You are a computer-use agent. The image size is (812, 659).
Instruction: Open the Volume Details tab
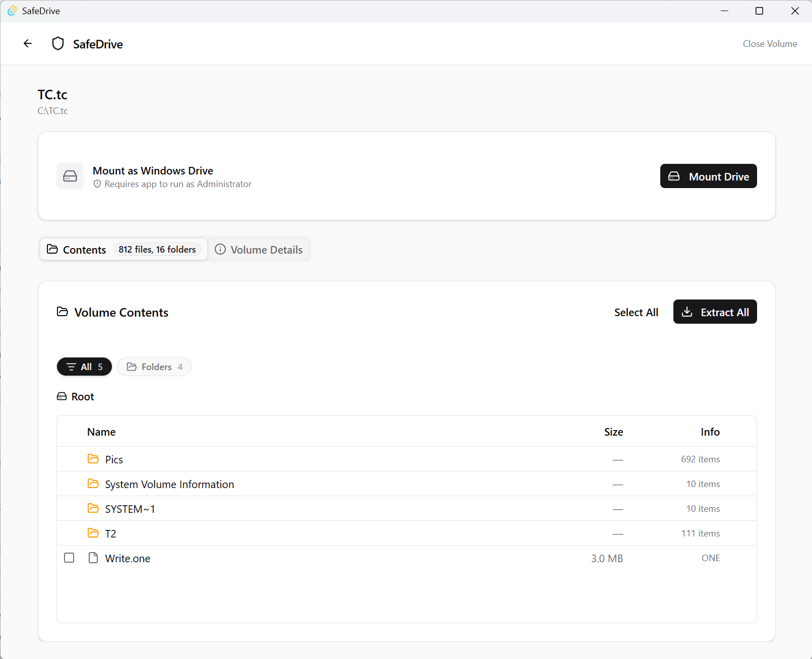(259, 250)
